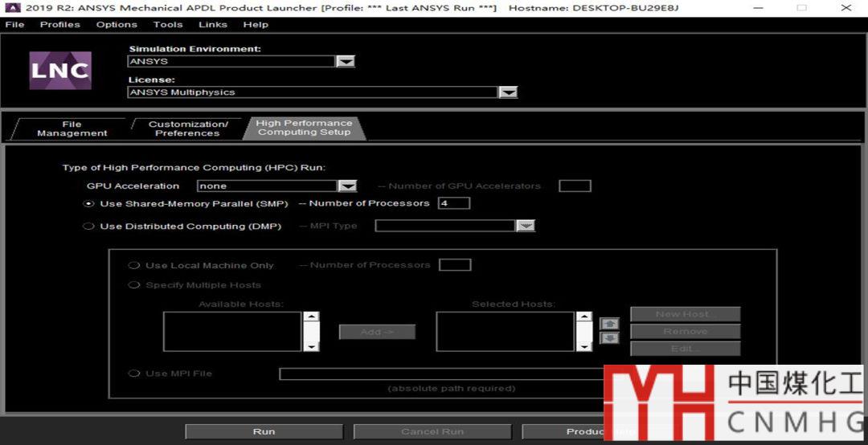The width and height of the screenshot is (868, 445).
Task: Click Selected Hosts scroll up arrow
Action: pos(584,316)
